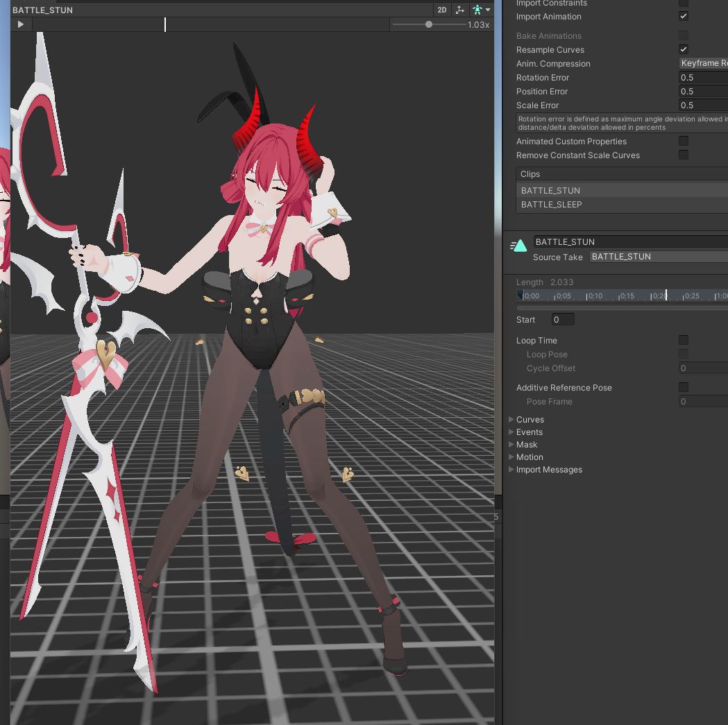Play the BATTLE_STUN animation preview
728x725 pixels.
point(20,24)
